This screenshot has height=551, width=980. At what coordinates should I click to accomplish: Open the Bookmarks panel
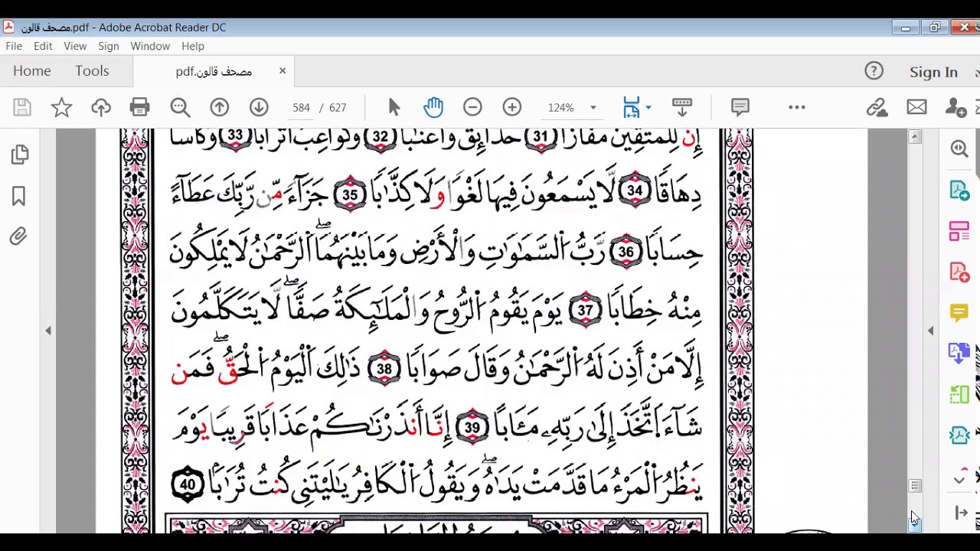(x=19, y=197)
